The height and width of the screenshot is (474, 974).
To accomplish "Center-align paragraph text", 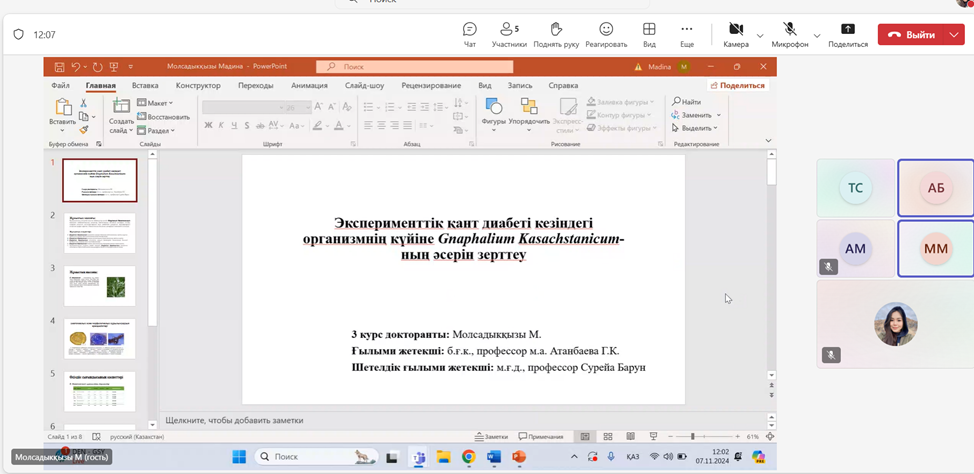I will [x=382, y=125].
